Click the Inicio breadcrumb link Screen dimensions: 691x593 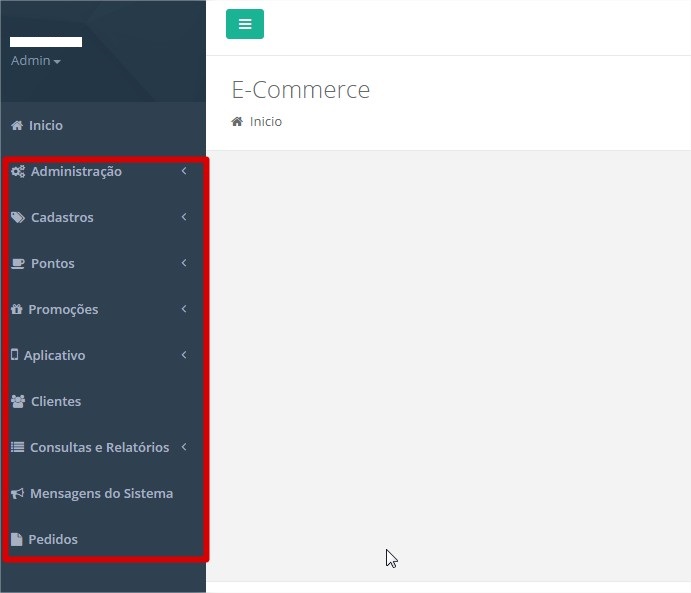[266, 122]
